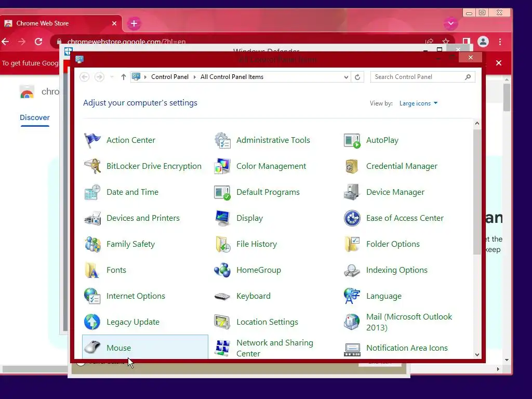Refresh the Control Panel view
Screen dimensions: 532x399
point(357,77)
